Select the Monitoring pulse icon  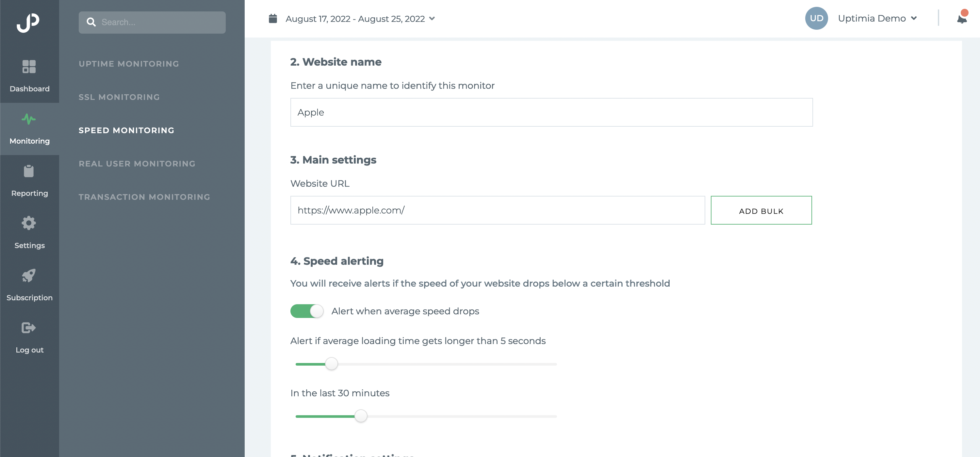click(x=29, y=119)
